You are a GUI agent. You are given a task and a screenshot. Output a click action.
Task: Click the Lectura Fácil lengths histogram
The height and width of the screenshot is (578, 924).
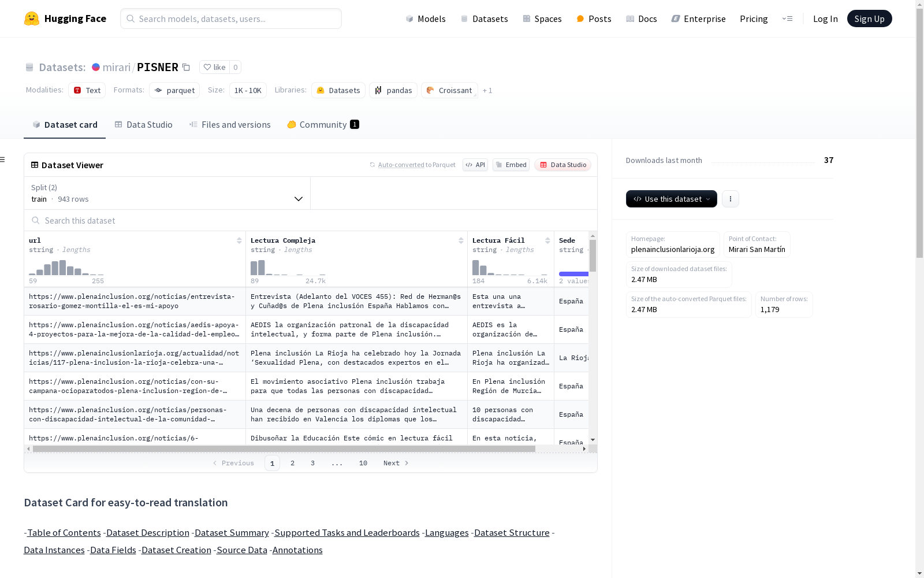510,268
